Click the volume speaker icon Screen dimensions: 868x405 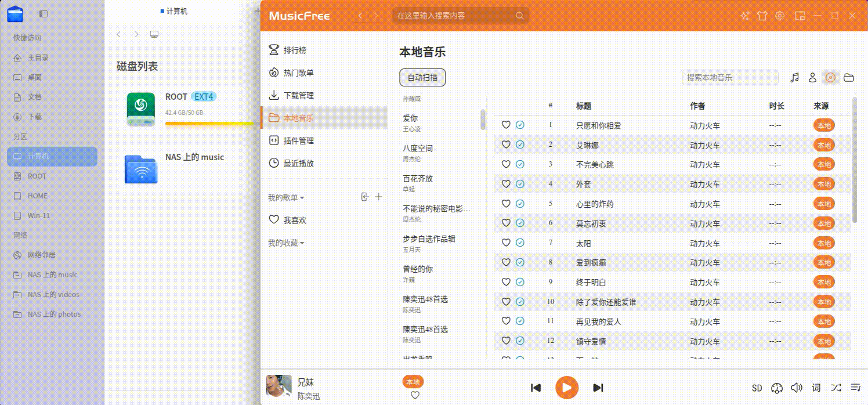click(797, 388)
